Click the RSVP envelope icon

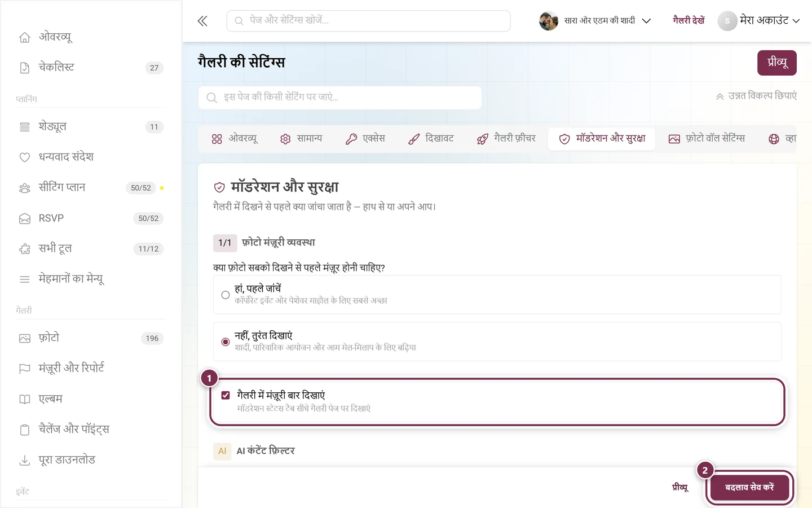[25, 218]
